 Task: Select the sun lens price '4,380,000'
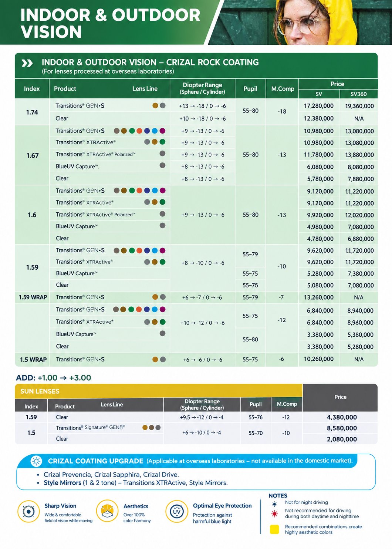click(x=342, y=417)
